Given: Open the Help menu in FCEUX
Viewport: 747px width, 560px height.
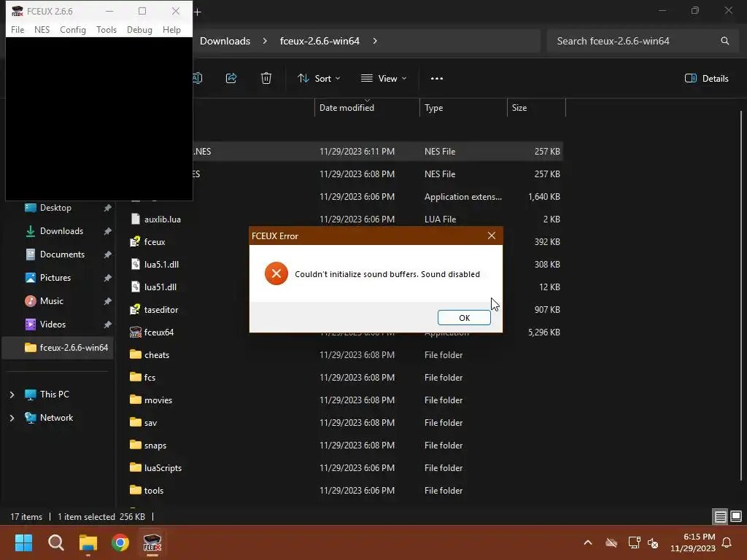Looking at the screenshot, I should [x=171, y=29].
